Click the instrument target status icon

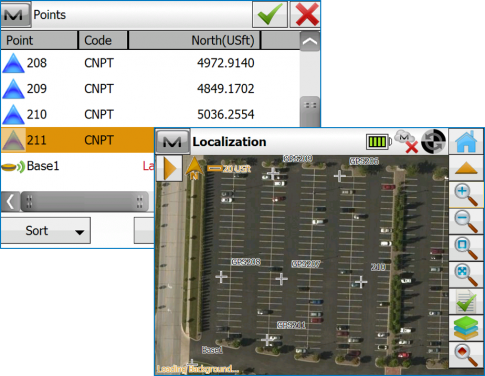[434, 141]
